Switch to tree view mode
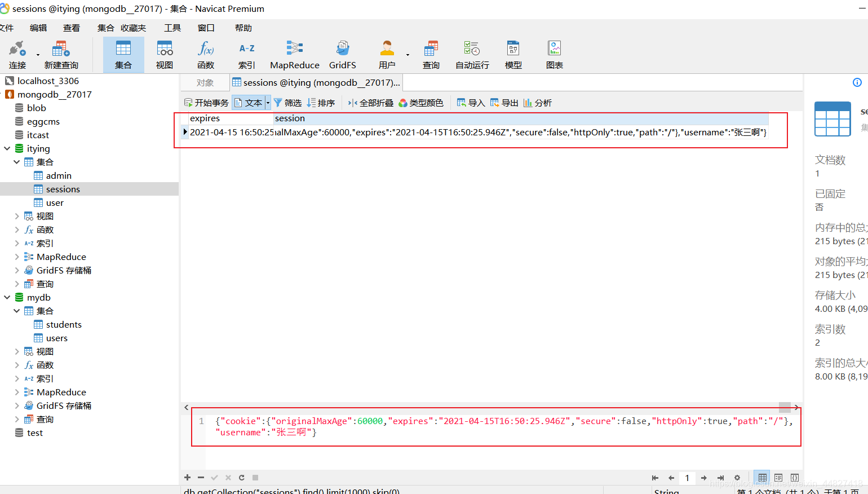Viewport: 868px width, 494px height. [x=778, y=478]
